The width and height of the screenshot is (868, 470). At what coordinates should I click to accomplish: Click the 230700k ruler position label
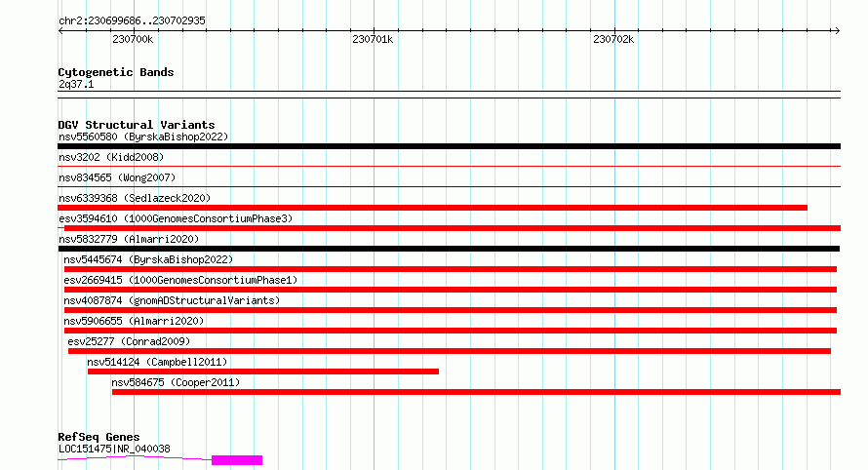[x=133, y=39]
